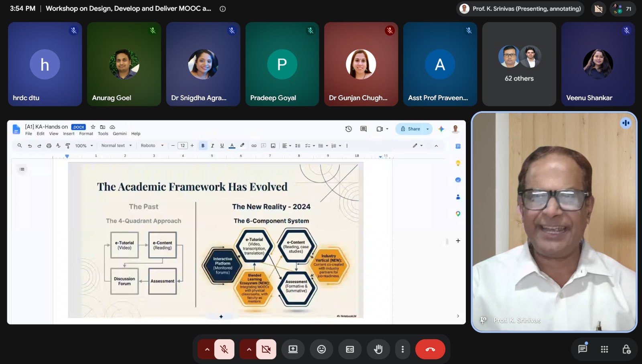This screenshot has width=642, height=364.
Task: Open version history clock icon
Action: point(348,129)
